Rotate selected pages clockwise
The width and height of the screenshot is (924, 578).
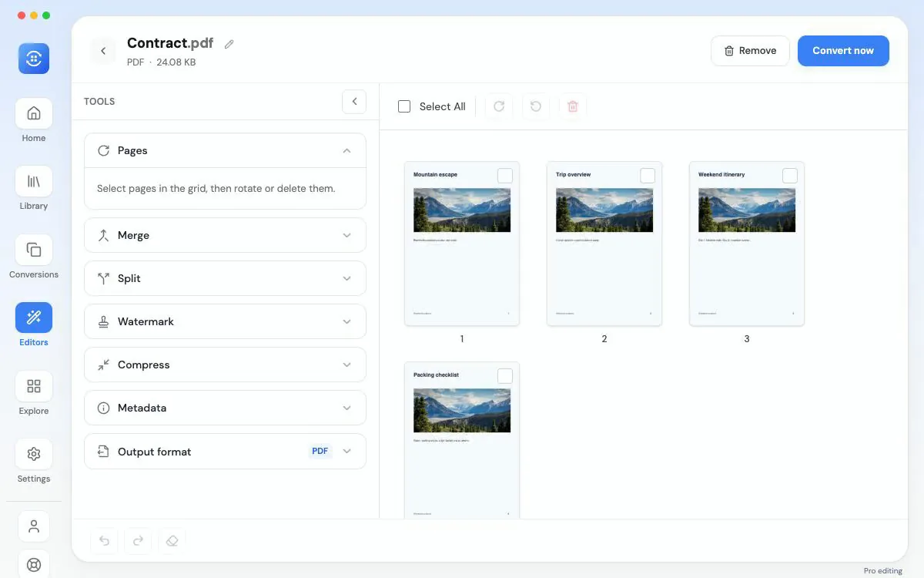coord(499,106)
